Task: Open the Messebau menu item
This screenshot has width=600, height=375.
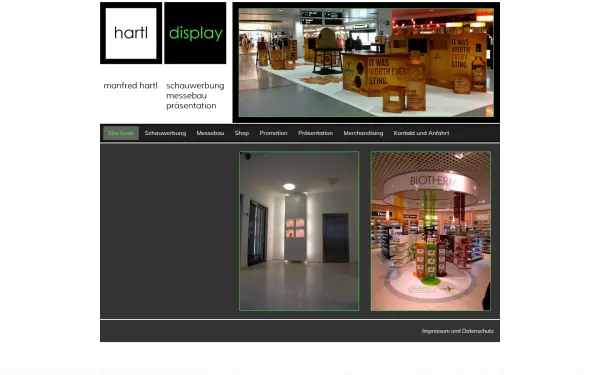Action: pyautogui.click(x=210, y=133)
